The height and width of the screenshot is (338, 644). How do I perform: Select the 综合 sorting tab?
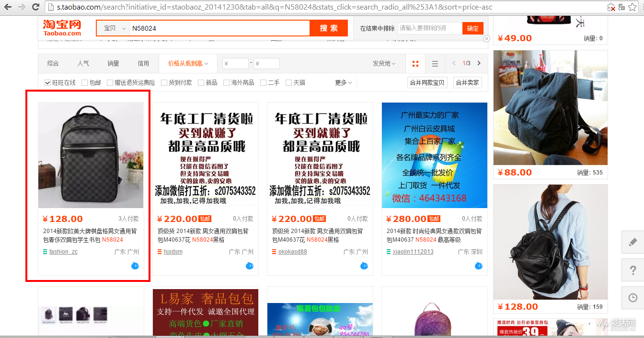[53, 63]
